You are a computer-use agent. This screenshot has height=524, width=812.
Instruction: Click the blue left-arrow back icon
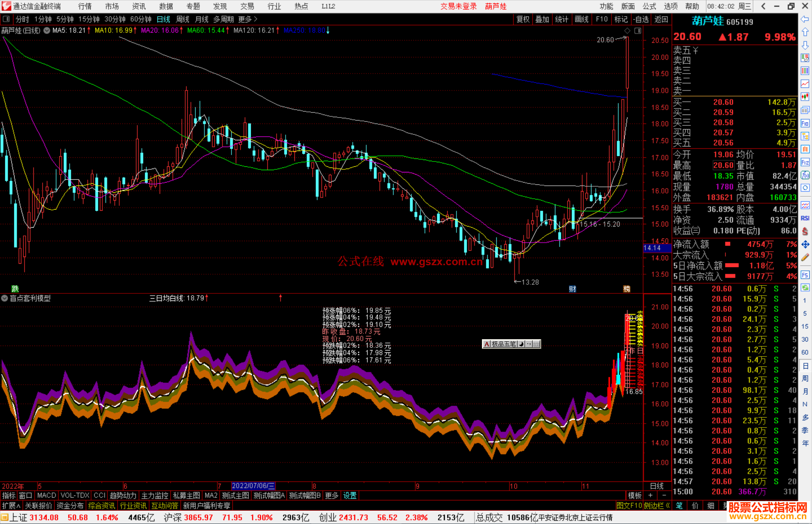(805, 19)
